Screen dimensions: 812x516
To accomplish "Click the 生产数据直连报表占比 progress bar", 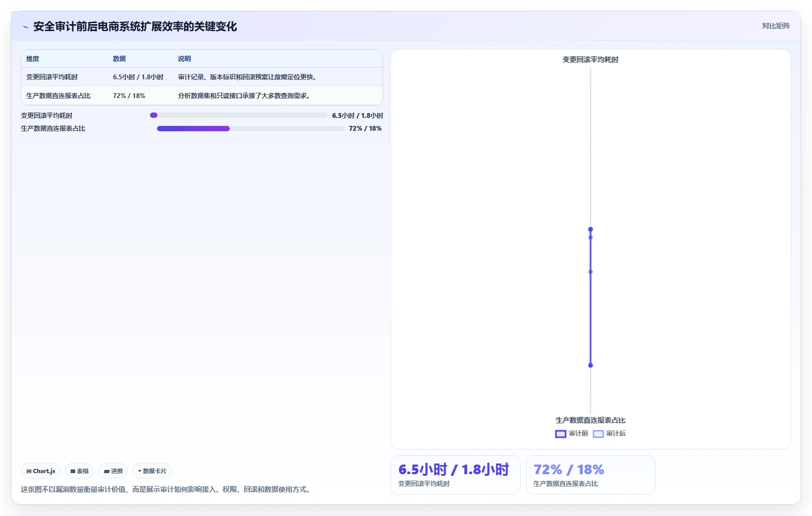I will [251, 129].
